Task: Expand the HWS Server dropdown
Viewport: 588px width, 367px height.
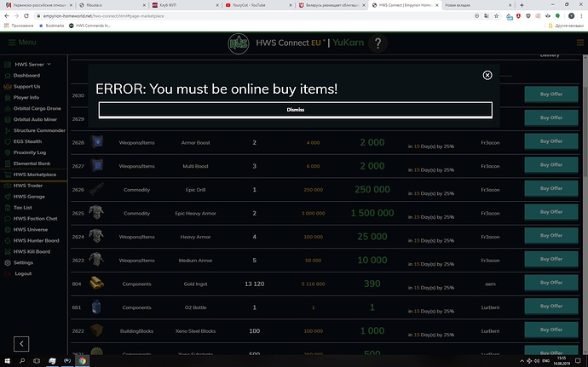Action: coord(32,65)
